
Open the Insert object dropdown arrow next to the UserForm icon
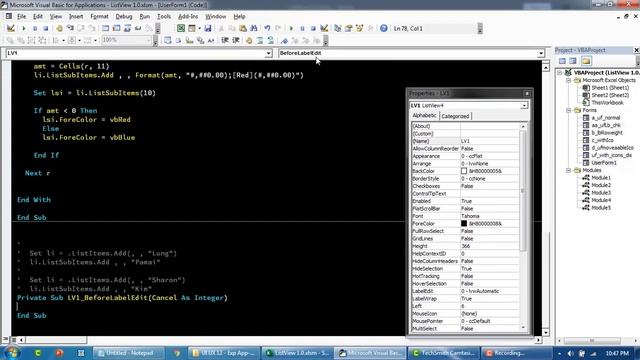coord(199,28)
